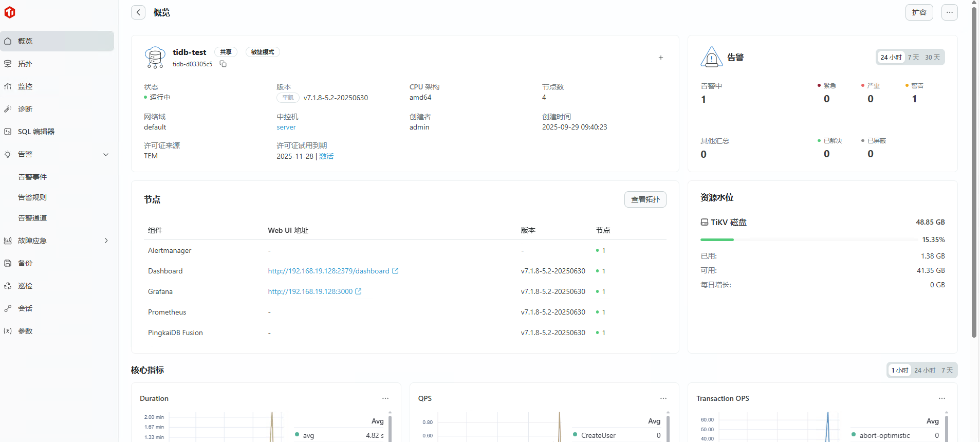Image resolution: width=980 pixels, height=442 pixels.
Task: Click the back arrow beside 概览
Action: (138, 12)
